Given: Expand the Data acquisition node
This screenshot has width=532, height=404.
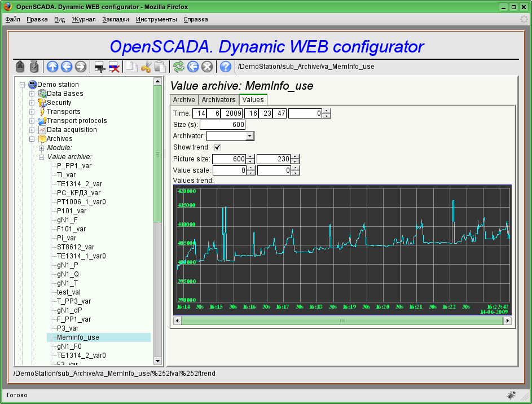Looking at the screenshot, I should tap(32, 130).
